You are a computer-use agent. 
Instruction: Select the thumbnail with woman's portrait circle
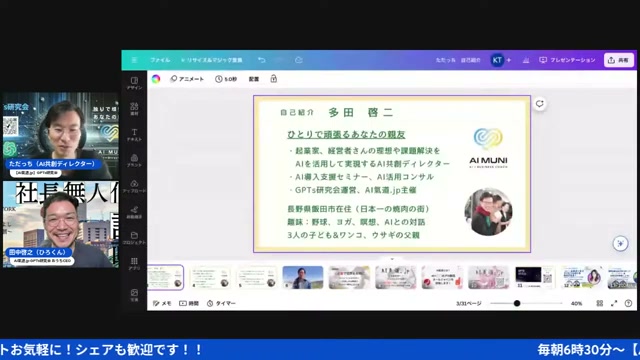582,278
